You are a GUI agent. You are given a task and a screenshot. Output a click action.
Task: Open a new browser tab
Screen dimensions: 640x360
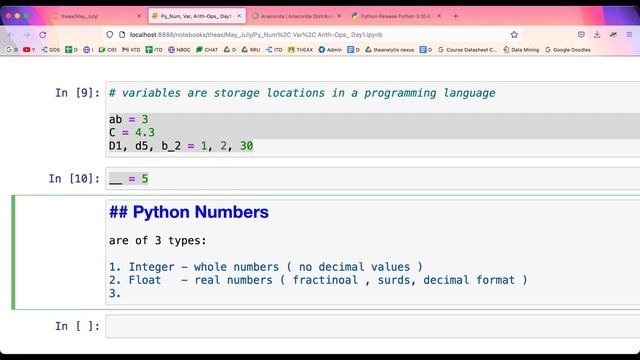[x=456, y=16]
